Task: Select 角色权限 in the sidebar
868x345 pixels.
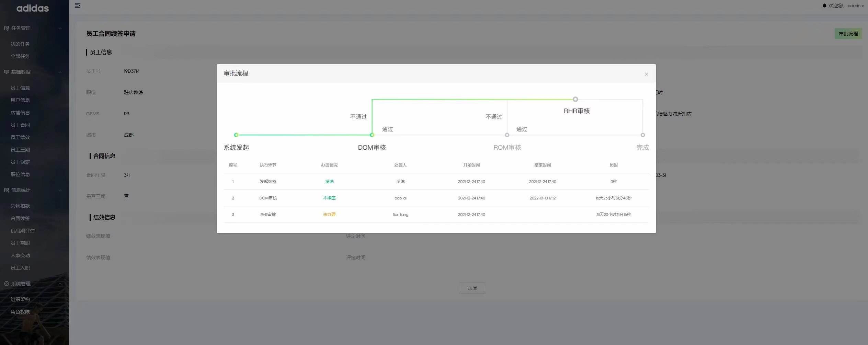Action: 20,312
